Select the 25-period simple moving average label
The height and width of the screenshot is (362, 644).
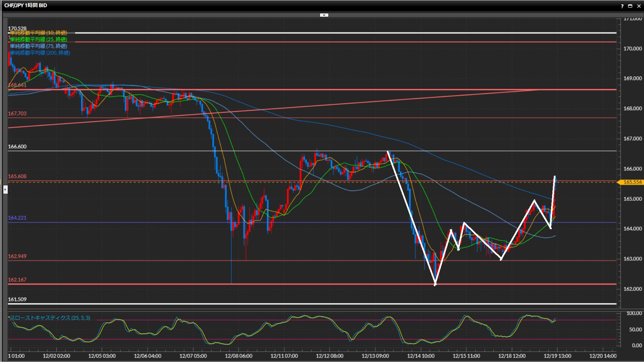tap(38, 40)
